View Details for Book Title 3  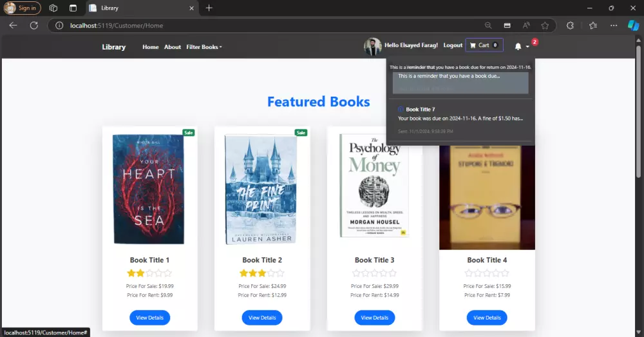[x=374, y=318]
